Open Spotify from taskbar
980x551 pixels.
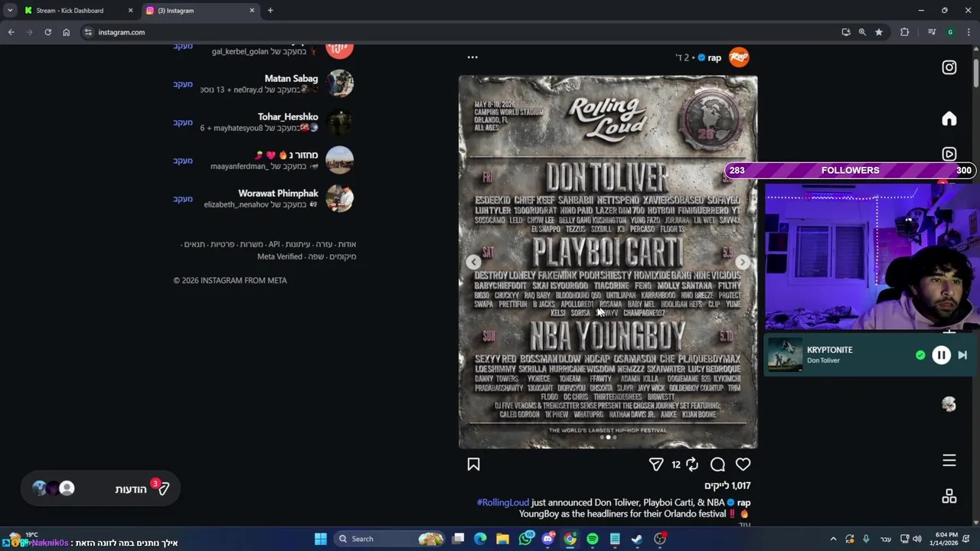593,539
